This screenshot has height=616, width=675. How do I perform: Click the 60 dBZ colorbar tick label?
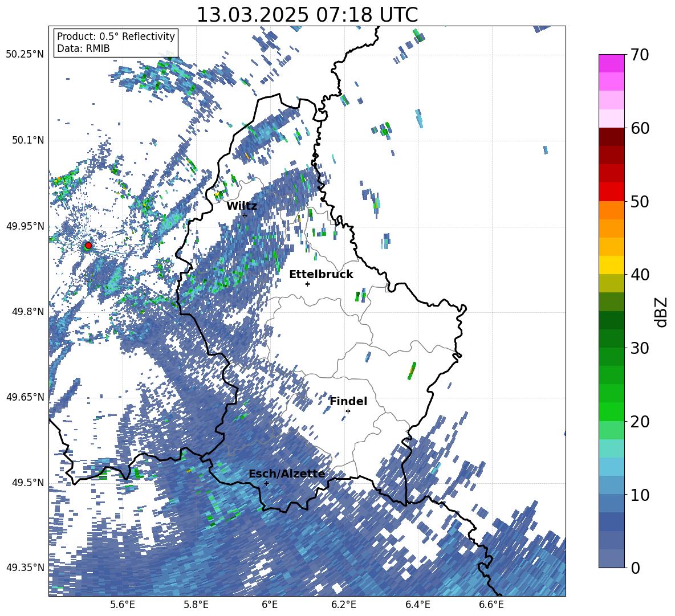click(640, 128)
